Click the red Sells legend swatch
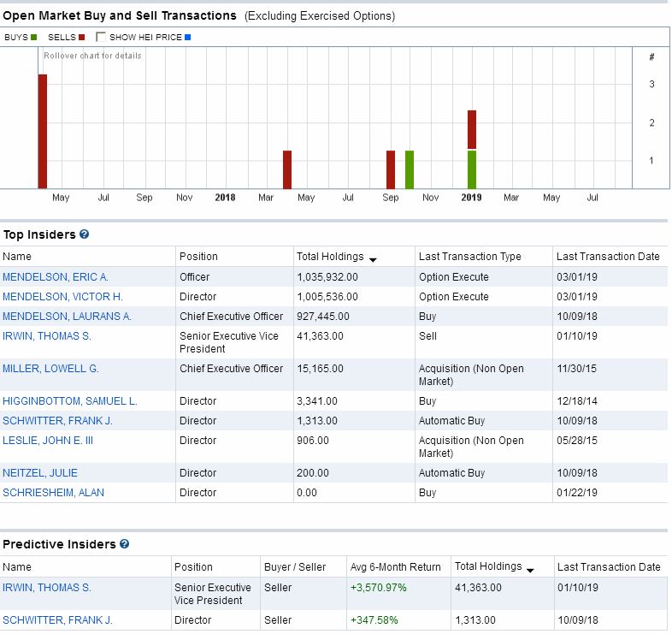Image resolution: width=672 pixels, height=634 pixels. click(x=81, y=38)
